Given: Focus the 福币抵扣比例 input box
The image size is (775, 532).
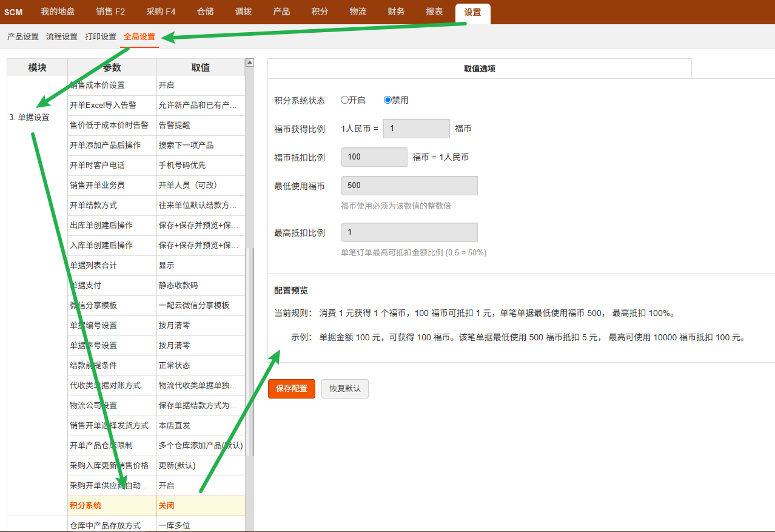Looking at the screenshot, I should (x=374, y=157).
